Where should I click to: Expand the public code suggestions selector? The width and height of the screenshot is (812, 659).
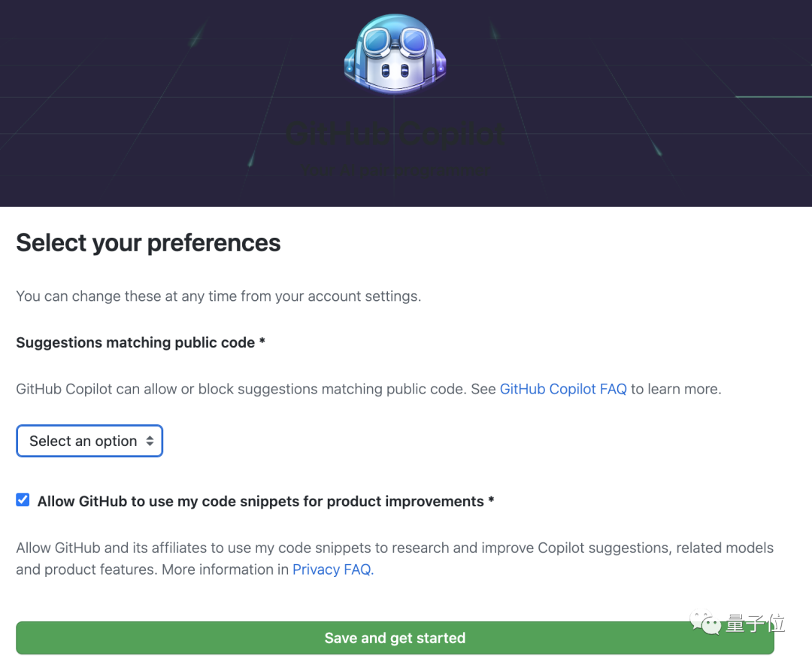89,441
